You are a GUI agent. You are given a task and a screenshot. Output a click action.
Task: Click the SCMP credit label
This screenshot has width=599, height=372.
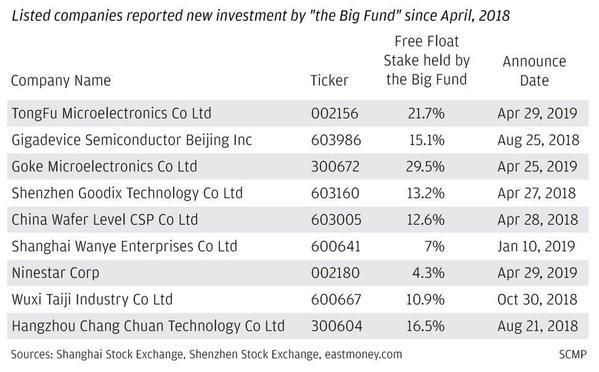(573, 354)
